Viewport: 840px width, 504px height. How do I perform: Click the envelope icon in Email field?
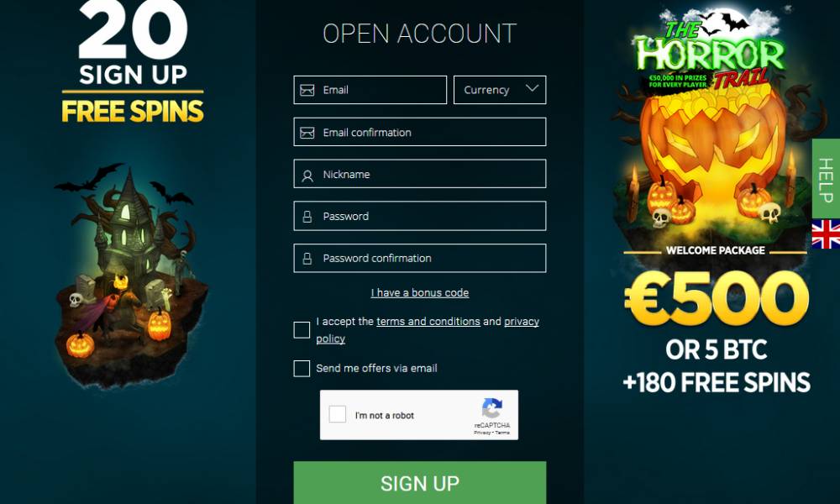coord(307,90)
